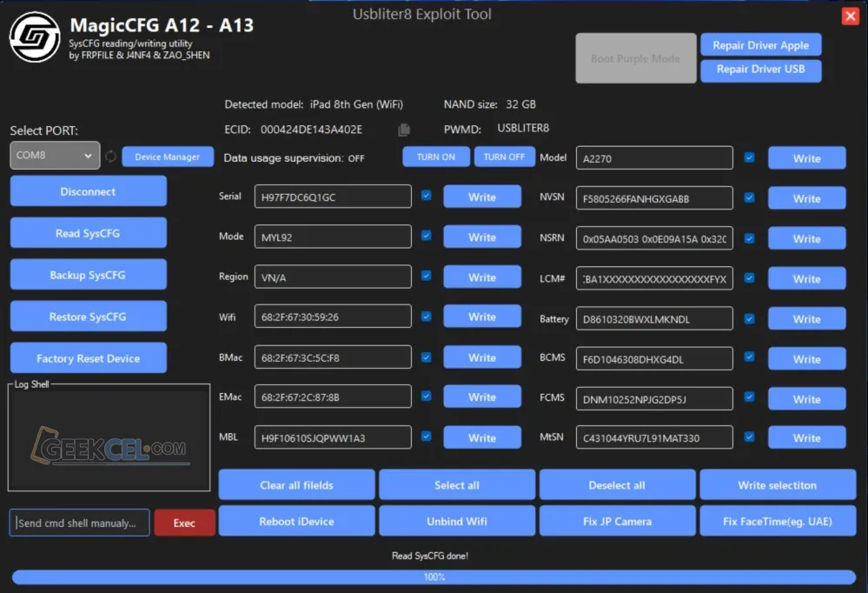Toggle the Battery checkbox
The image size is (868, 593).
(750, 318)
